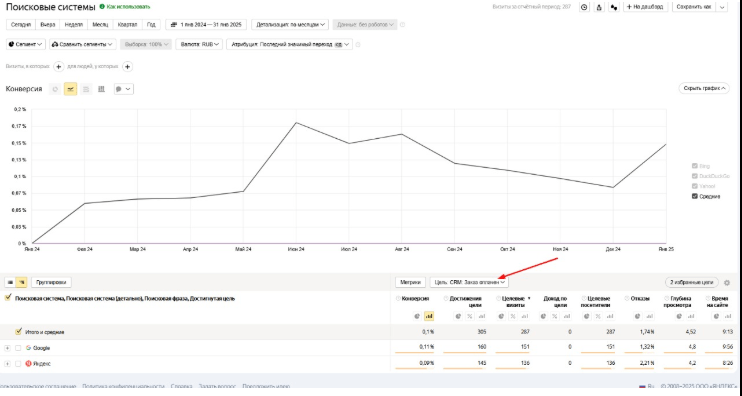The image size is (742, 396).
Task: Select Год period tab
Action: point(151,25)
